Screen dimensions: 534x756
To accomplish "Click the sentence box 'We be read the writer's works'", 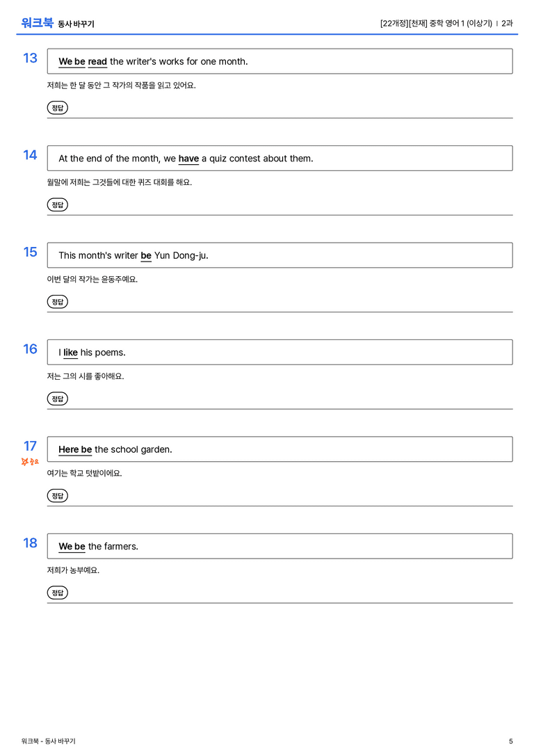I will (280, 61).
